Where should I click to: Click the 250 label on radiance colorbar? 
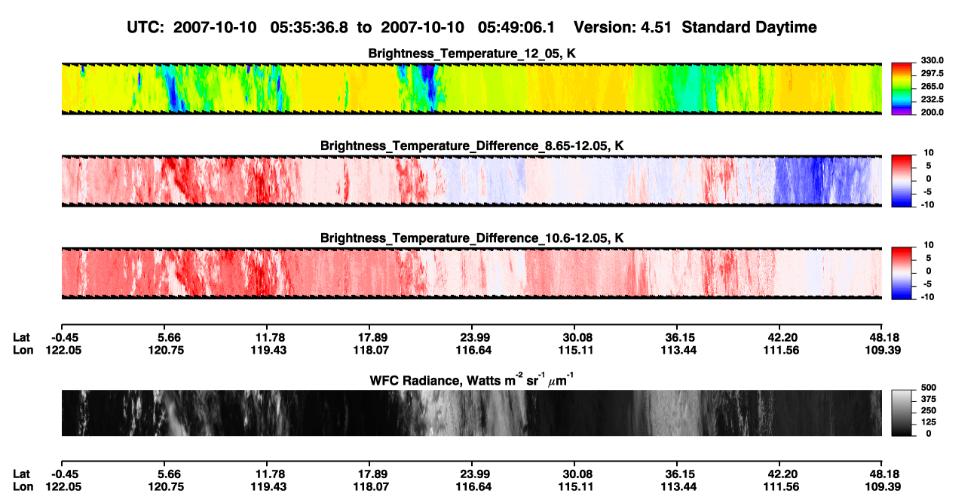click(929, 411)
